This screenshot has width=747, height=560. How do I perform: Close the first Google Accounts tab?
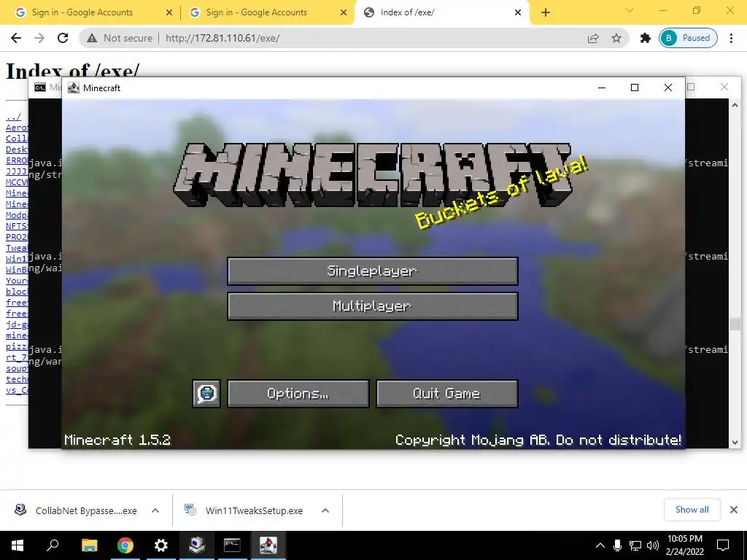pyautogui.click(x=169, y=13)
